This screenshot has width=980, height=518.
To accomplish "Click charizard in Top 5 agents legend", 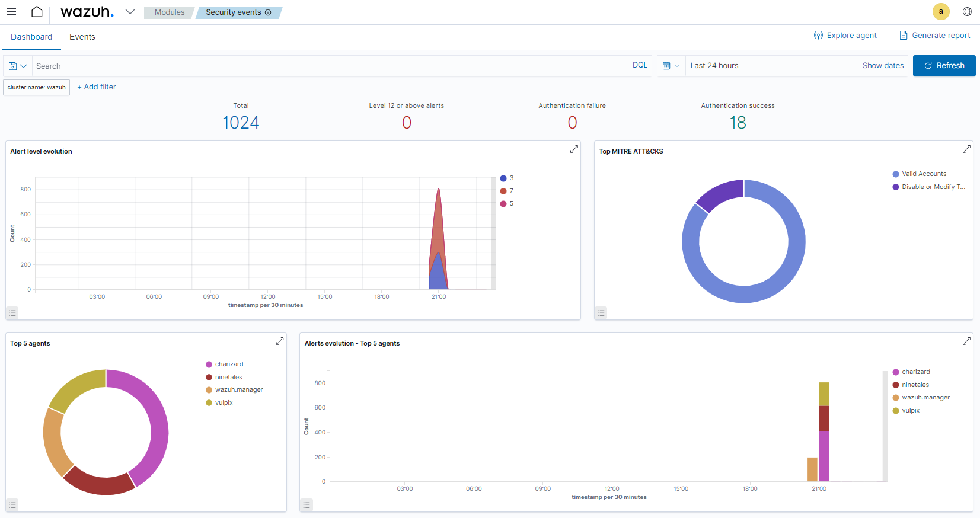I will [225, 364].
